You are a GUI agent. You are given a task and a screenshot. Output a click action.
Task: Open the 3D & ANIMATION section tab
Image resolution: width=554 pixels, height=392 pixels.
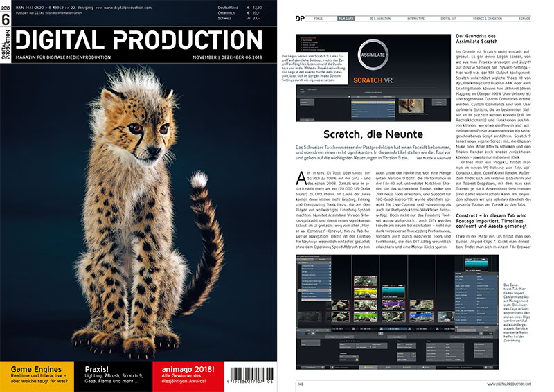pos(379,19)
